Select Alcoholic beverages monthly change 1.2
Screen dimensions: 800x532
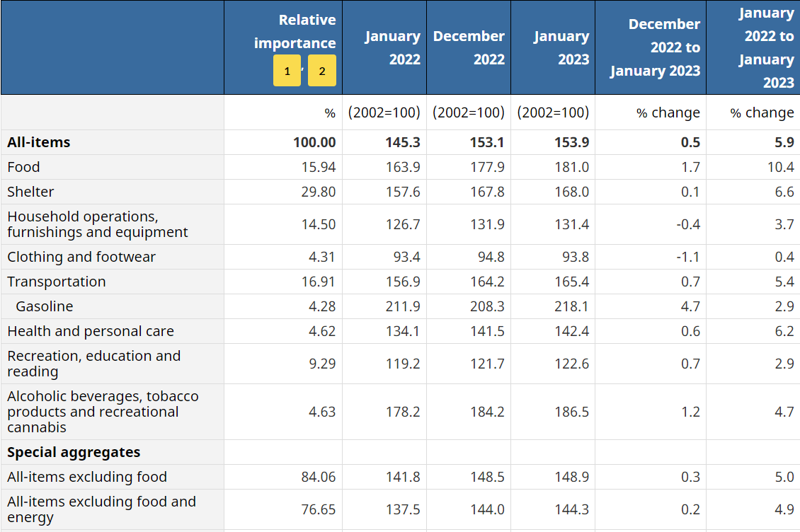click(691, 412)
